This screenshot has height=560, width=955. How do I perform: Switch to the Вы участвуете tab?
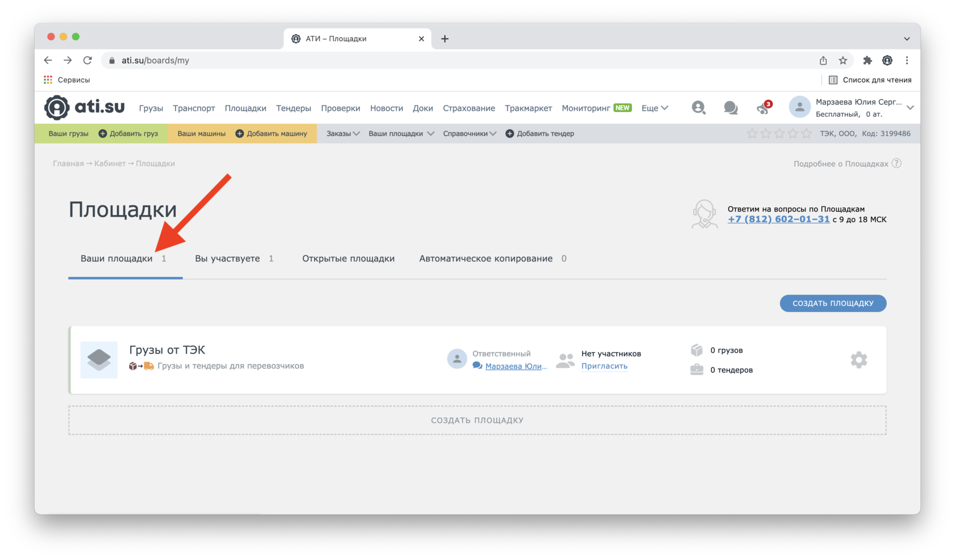coord(234,259)
